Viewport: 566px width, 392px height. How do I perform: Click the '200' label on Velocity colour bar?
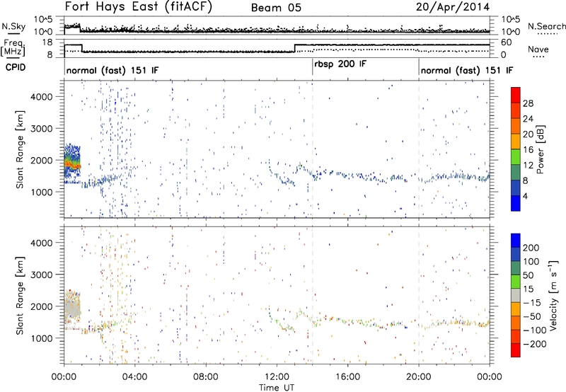point(531,248)
